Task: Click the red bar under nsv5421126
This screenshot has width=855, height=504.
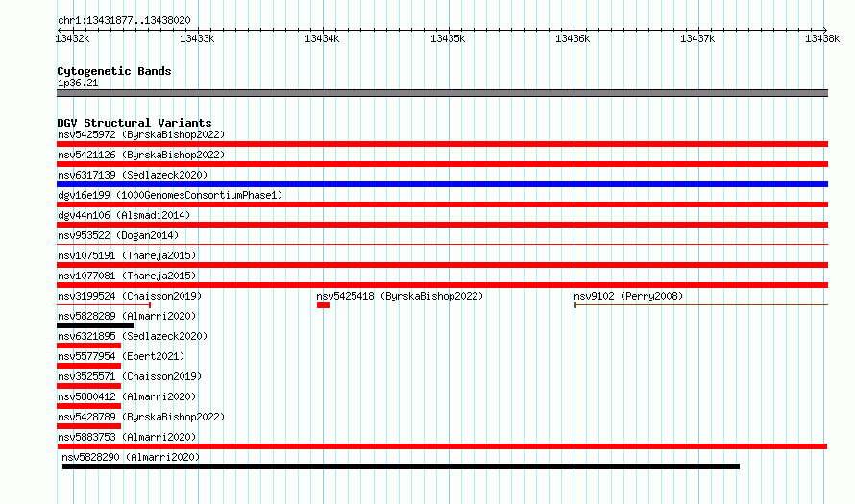Action: click(442, 164)
